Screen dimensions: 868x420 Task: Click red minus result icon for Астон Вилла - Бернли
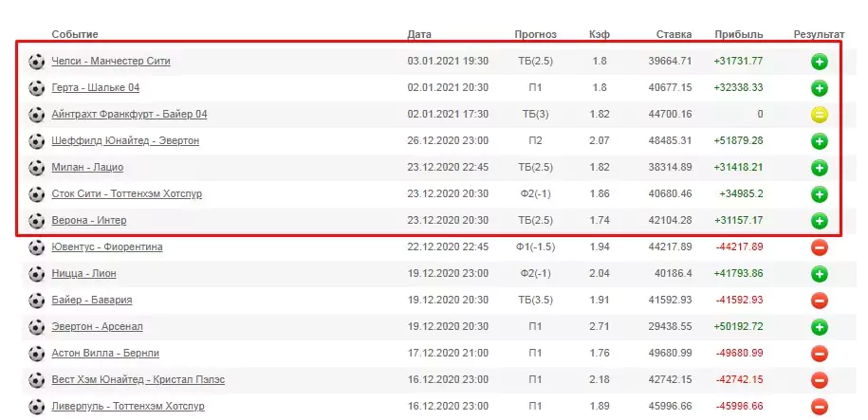click(x=820, y=354)
